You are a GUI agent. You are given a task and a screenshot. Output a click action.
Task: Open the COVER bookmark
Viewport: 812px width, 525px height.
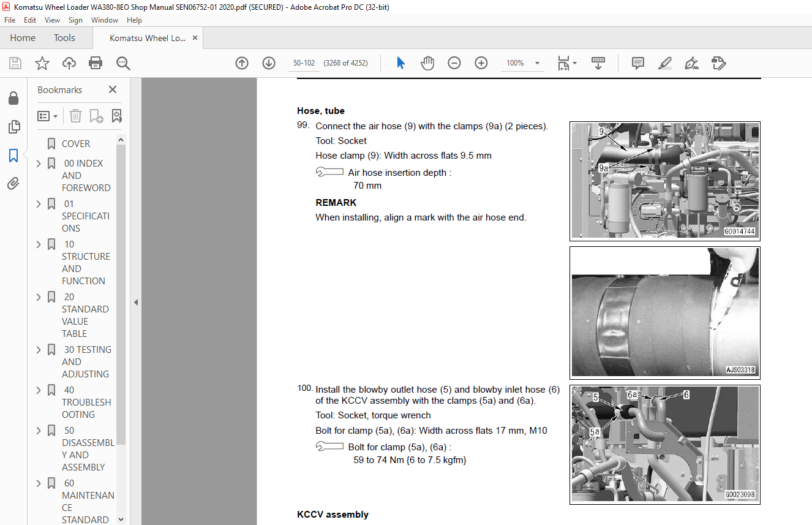[x=76, y=144]
